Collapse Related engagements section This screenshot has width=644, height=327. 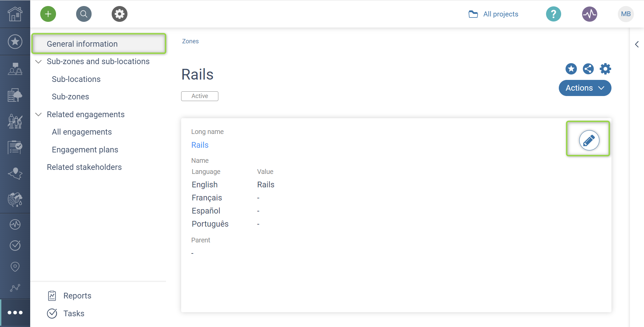39,114
